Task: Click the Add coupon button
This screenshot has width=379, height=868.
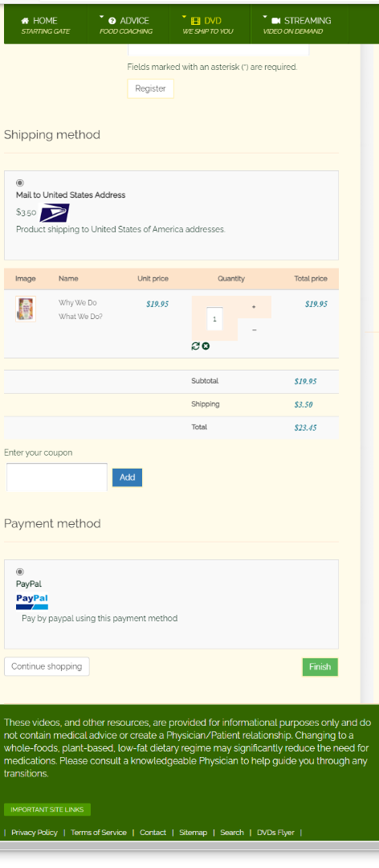Action: point(127,477)
